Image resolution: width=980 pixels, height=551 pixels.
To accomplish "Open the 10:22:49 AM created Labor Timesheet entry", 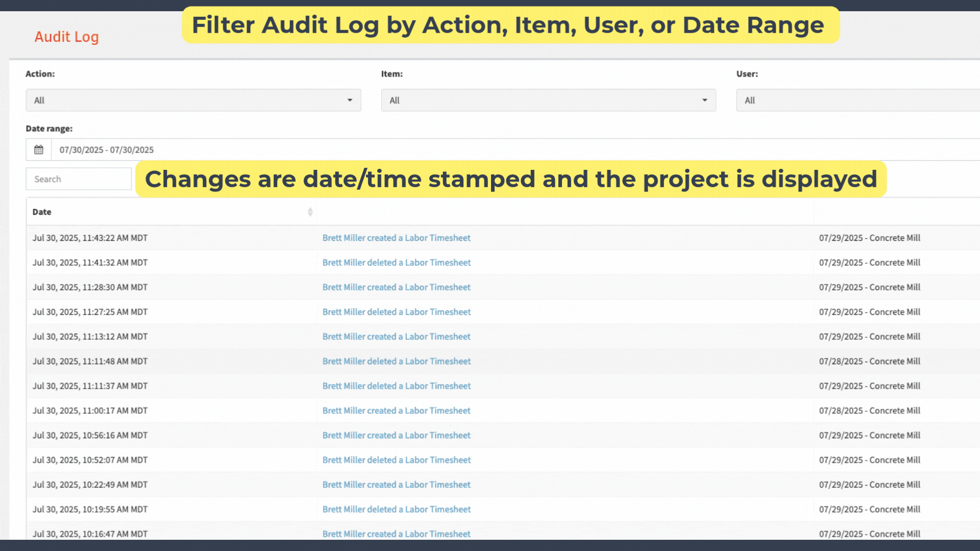I will point(396,485).
